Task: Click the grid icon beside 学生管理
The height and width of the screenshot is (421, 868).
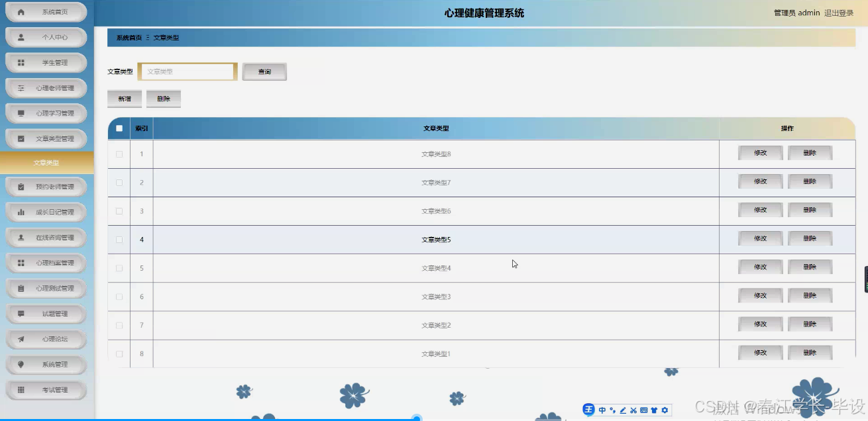Action: [x=21, y=63]
